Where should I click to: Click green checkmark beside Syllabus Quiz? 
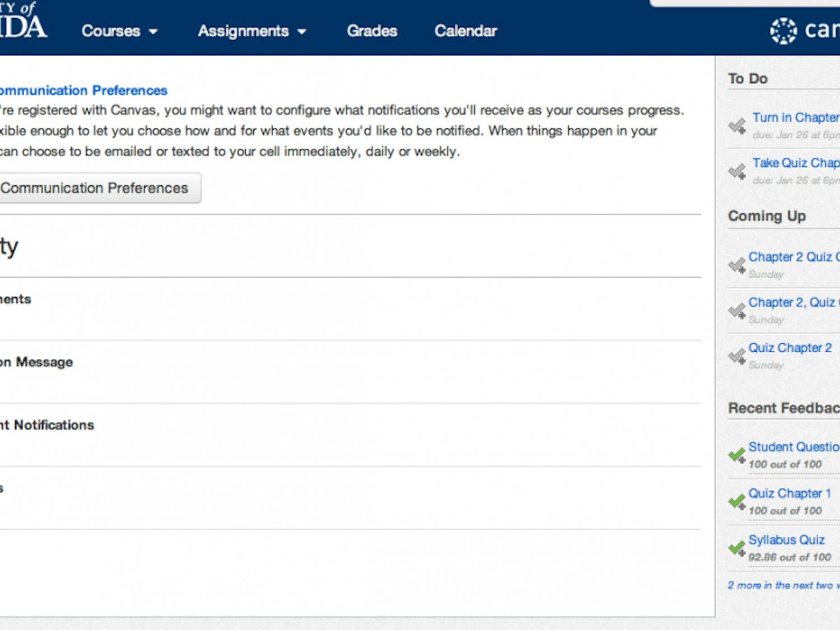[737, 548]
